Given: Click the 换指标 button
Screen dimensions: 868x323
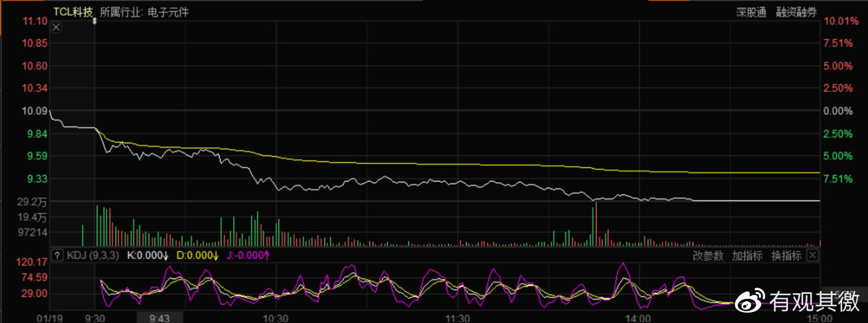Looking at the screenshot, I should 786,255.
